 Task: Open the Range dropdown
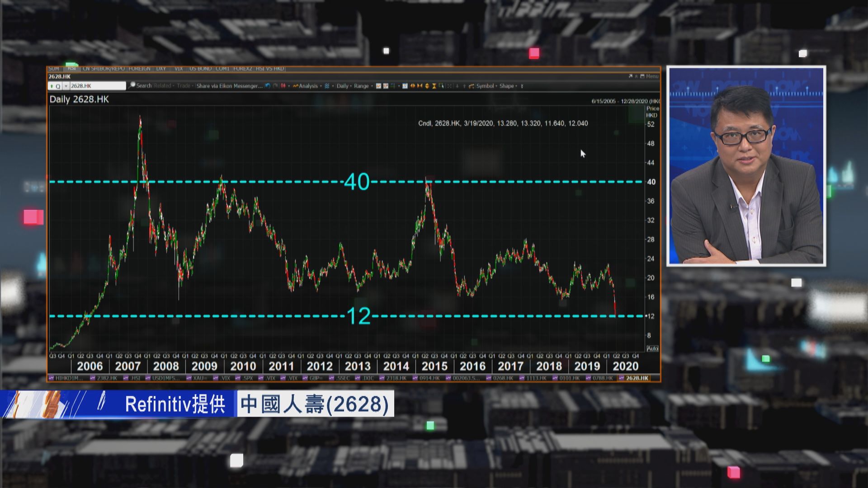point(361,86)
